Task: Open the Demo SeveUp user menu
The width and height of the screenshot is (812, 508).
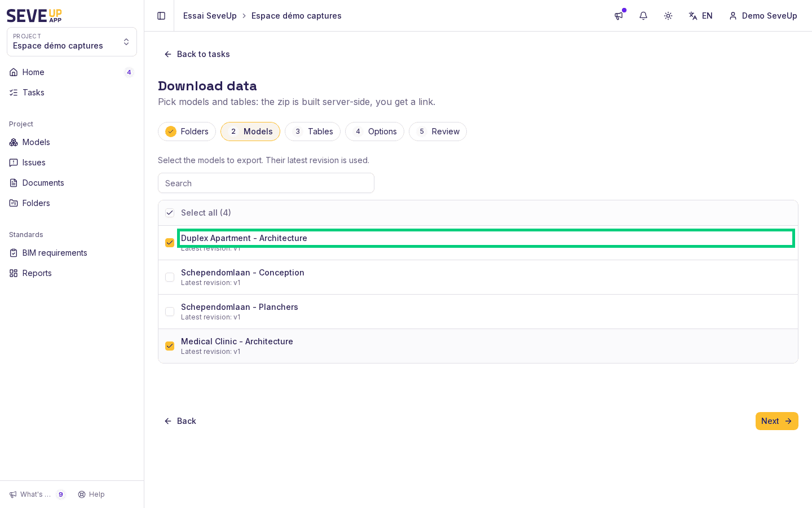Action: [763, 16]
